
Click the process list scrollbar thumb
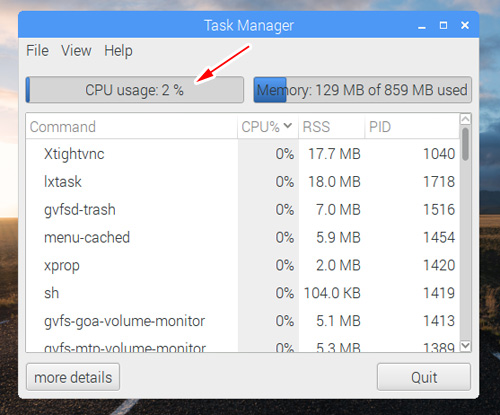click(465, 144)
